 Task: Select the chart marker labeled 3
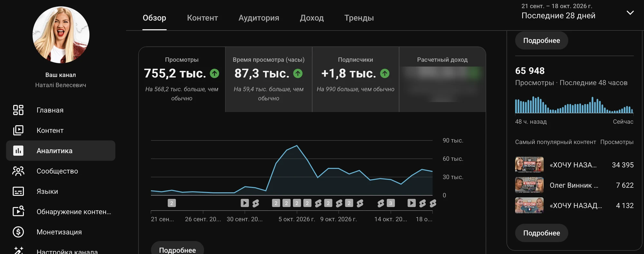pyautogui.click(x=391, y=203)
